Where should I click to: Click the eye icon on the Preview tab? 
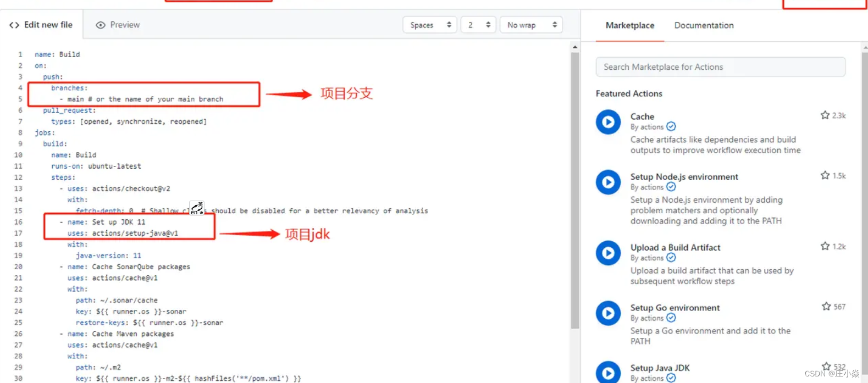coord(101,25)
